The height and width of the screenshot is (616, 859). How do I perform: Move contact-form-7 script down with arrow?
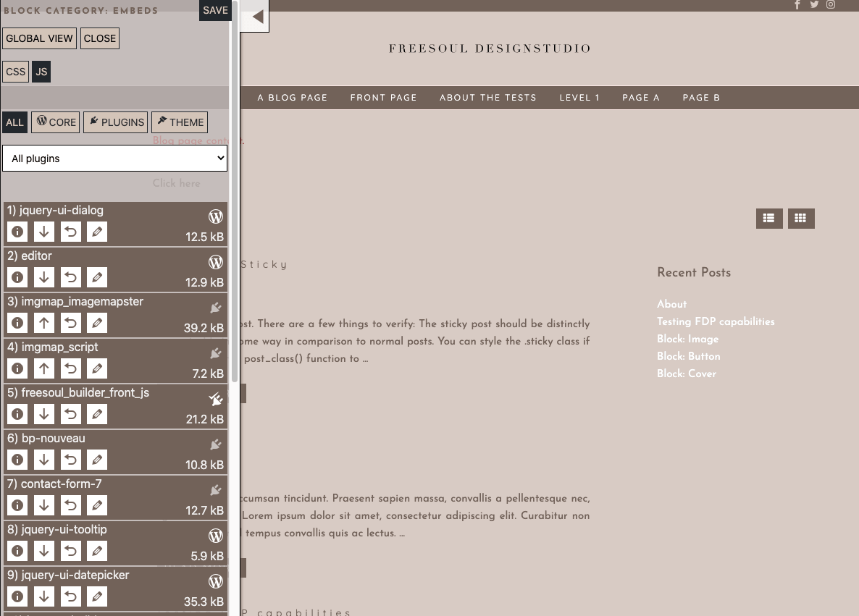coord(44,505)
